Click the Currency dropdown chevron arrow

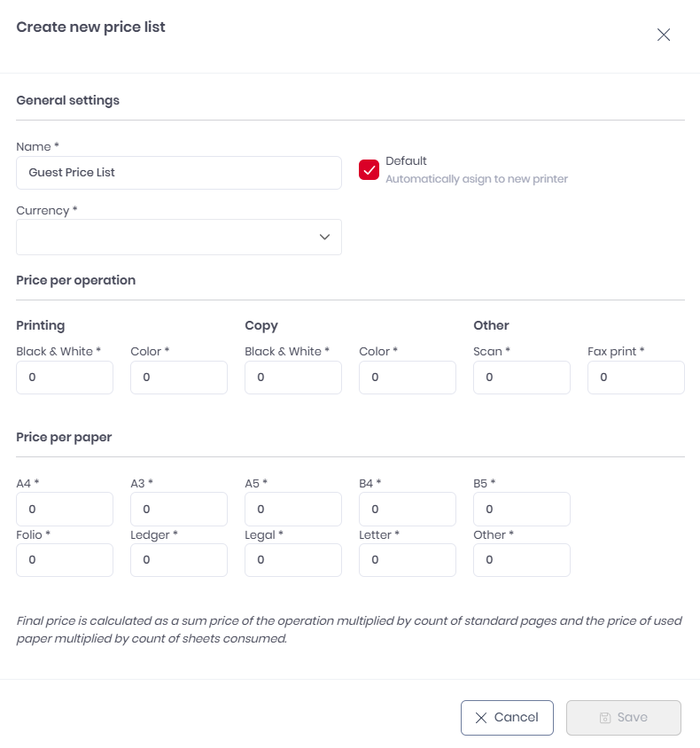pyautogui.click(x=324, y=238)
